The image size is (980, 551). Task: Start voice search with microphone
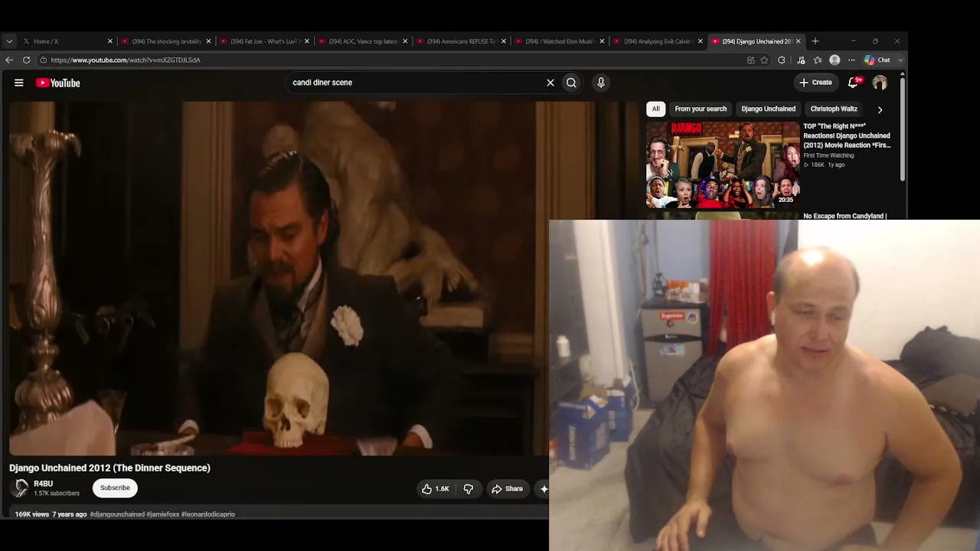tap(601, 83)
